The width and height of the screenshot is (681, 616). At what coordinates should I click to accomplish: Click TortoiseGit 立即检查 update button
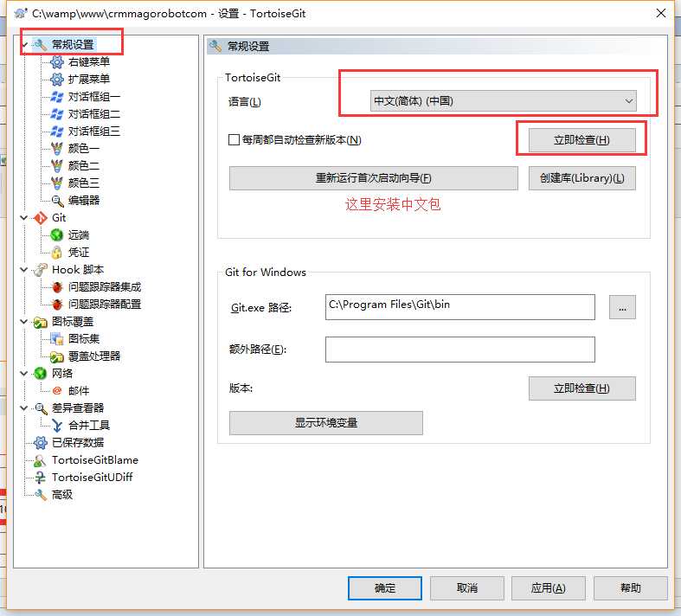tap(581, 140)
